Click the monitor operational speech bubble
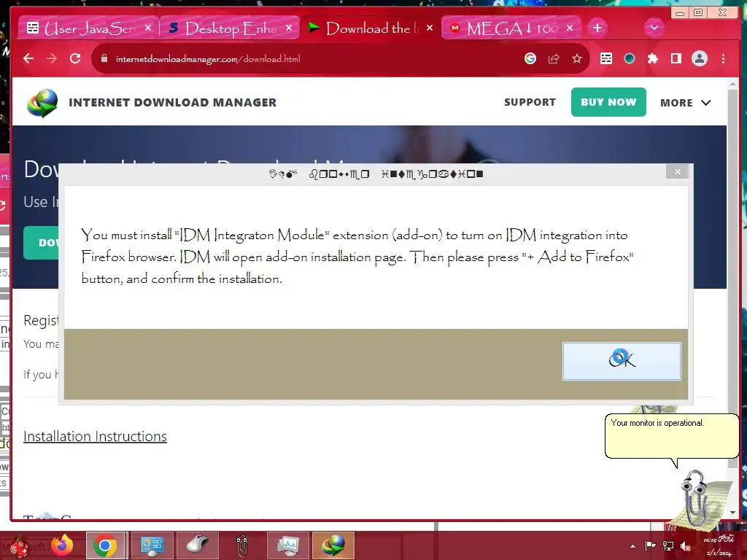 pos(671,435)
